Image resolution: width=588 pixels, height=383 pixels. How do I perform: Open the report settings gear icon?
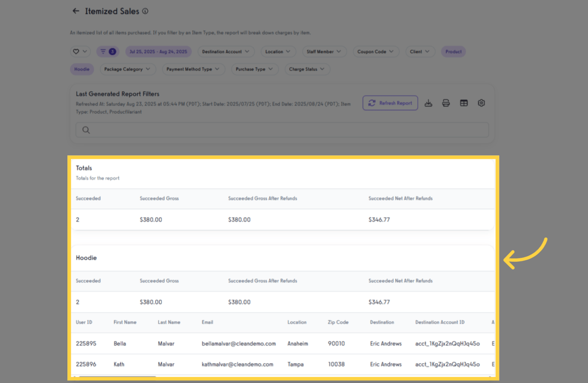[x=481, y=103]
